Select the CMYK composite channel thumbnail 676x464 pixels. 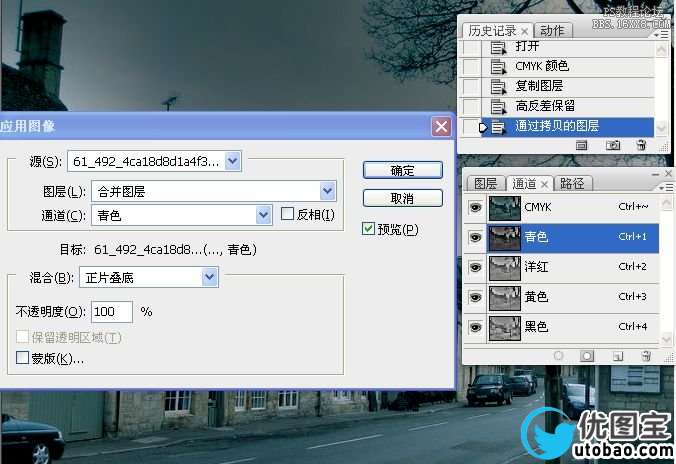(x=504, y=208)
